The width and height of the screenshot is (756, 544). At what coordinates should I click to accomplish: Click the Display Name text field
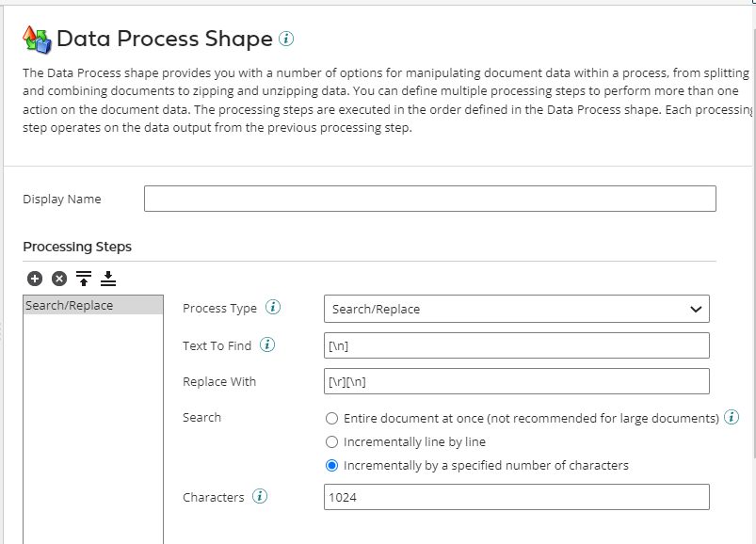(x=429, y=199)
